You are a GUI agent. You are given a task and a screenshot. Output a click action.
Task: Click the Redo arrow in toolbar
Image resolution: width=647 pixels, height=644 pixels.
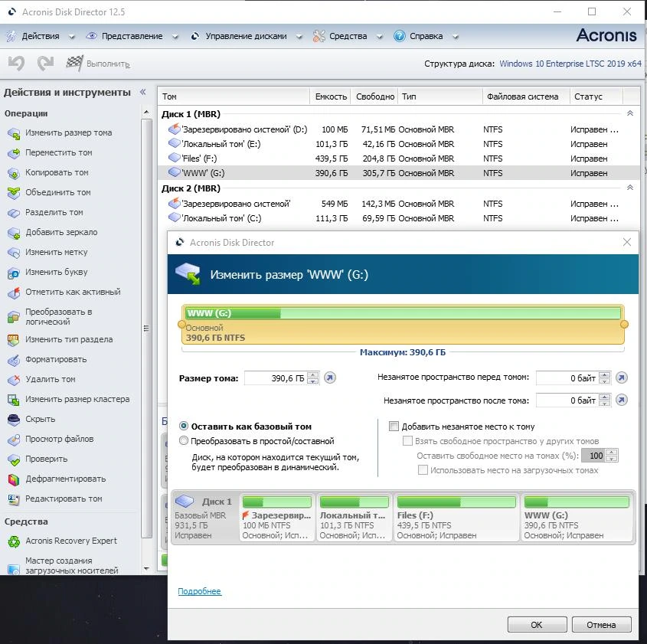(45, 64)
